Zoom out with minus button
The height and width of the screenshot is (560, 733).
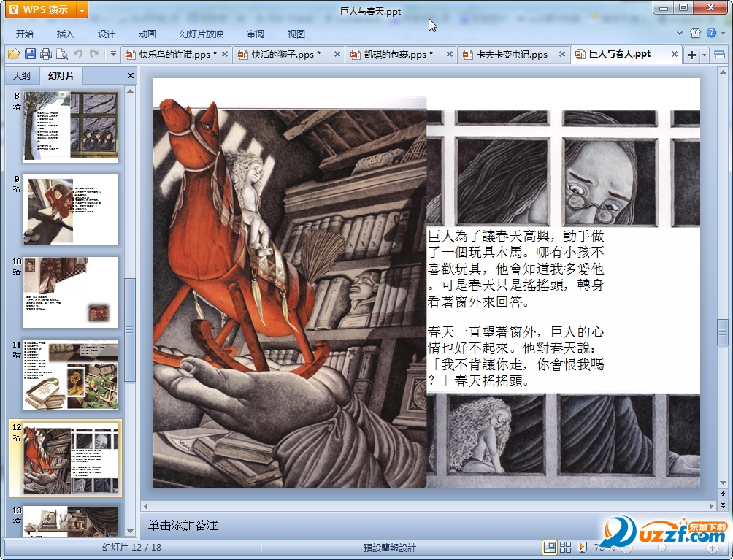pyautogui.click(x=626, y=548)
